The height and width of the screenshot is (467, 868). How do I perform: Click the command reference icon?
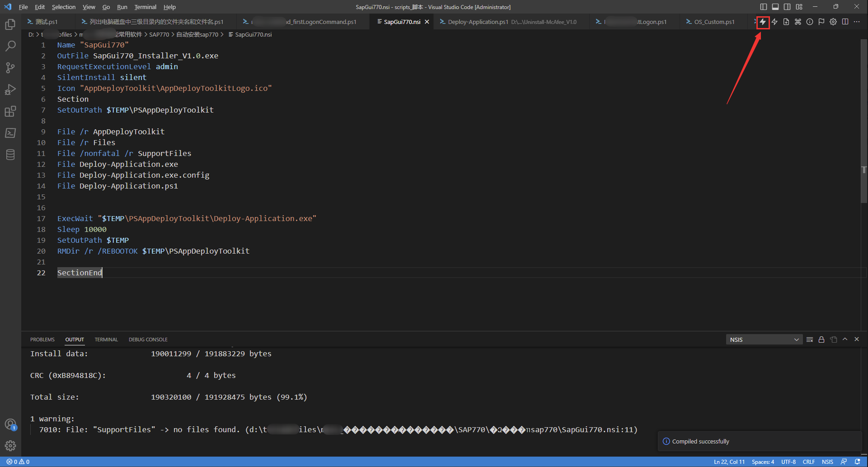pyautogui.click(x=798, y=22)
